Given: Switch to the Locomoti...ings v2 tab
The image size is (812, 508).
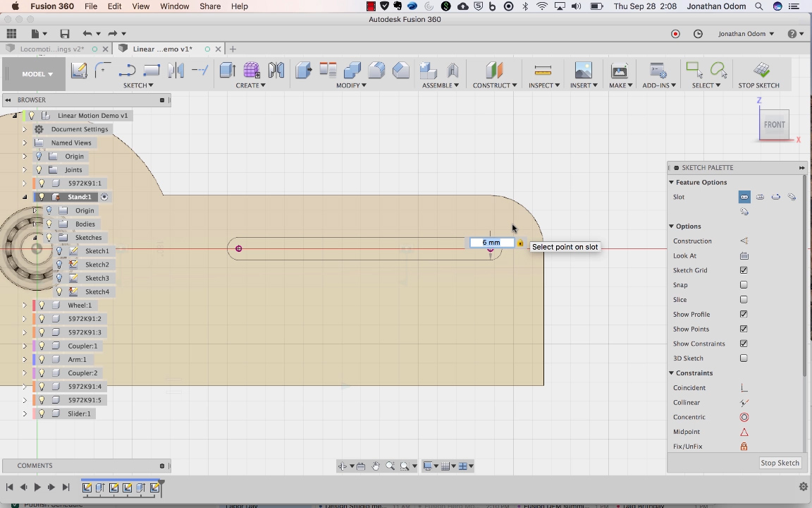Looking at the screenshot, I should click(x=52, y=49).
